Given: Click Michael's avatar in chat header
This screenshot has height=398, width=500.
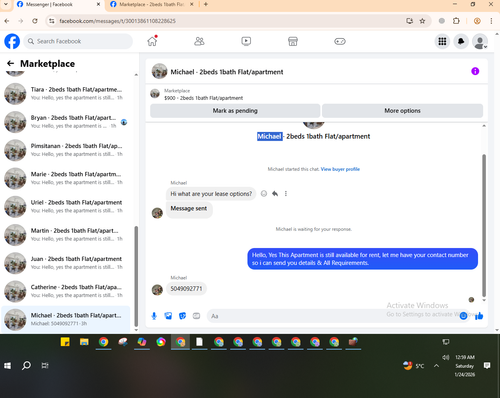Looking at the screenshot, I should (x=159, y=71).
